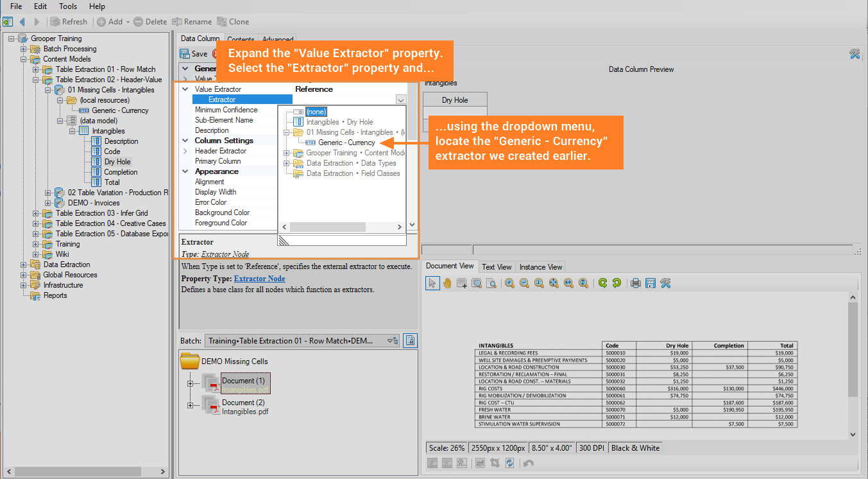Click the zoom in magnifier icon

[x=509, y=283]
